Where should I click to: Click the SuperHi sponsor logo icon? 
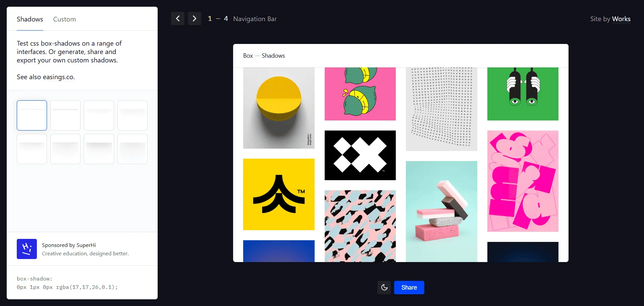(x=27, y=249)
